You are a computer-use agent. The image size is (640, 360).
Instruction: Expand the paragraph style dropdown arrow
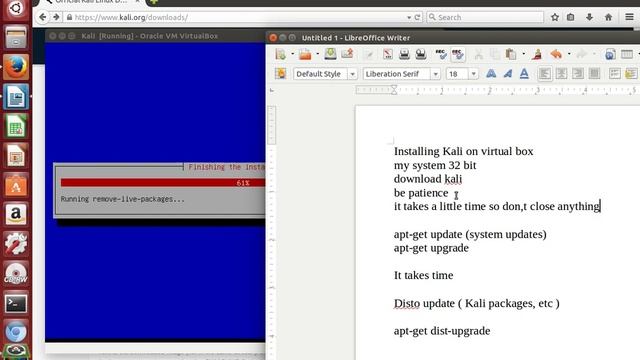click(352, 74)
